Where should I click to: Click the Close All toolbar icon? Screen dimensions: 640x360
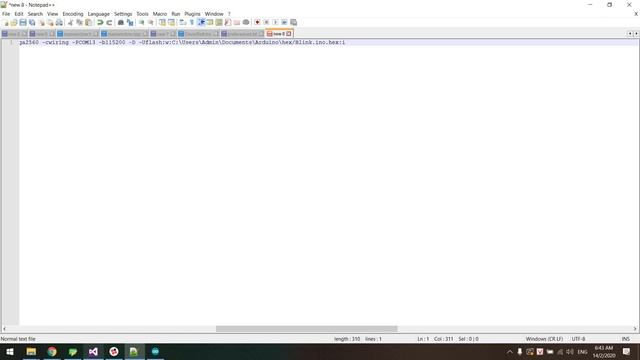(50, 22)
